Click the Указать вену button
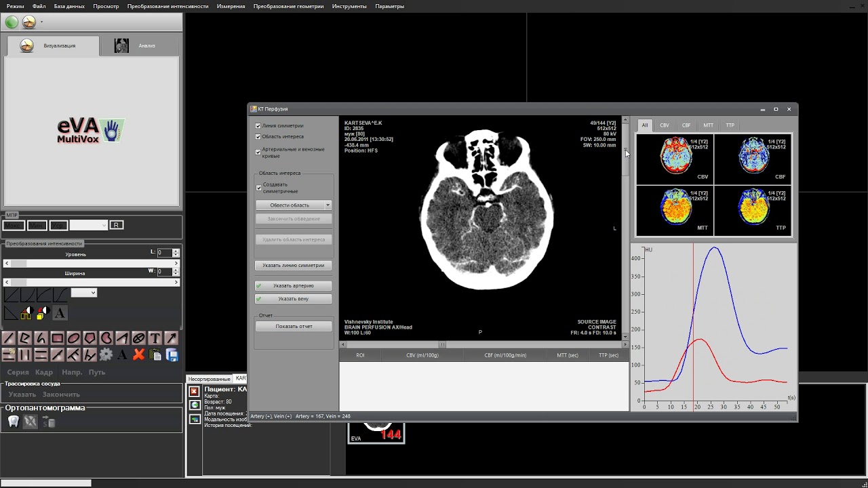 point(294,298)
